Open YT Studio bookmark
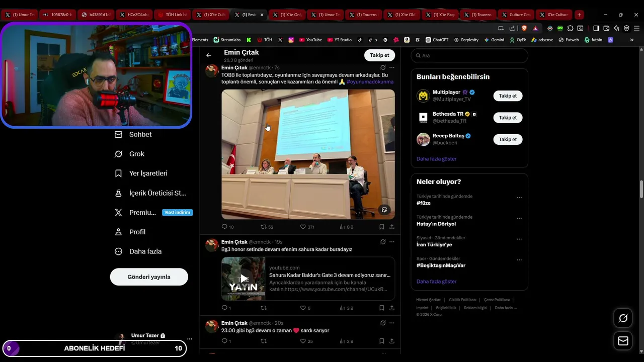Viewport: 644px width, 362px height. tap(340, 40)
